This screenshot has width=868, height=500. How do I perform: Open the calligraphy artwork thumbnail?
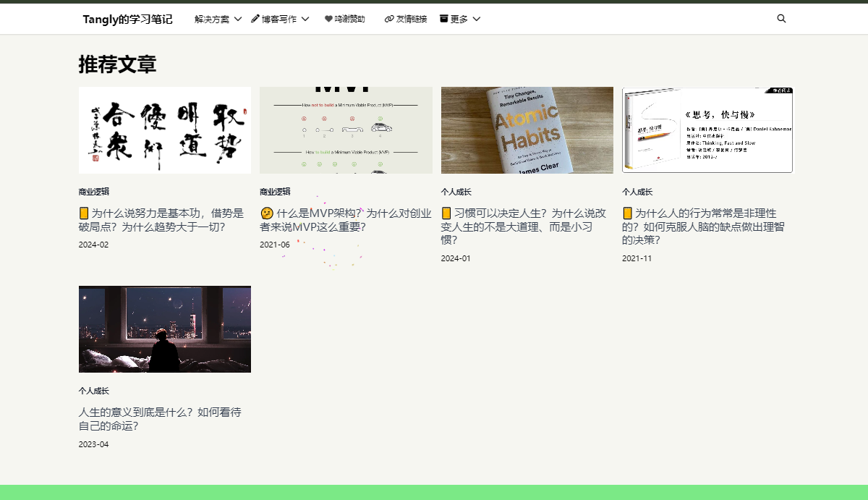pyautogui.click(x=165, y=130)
